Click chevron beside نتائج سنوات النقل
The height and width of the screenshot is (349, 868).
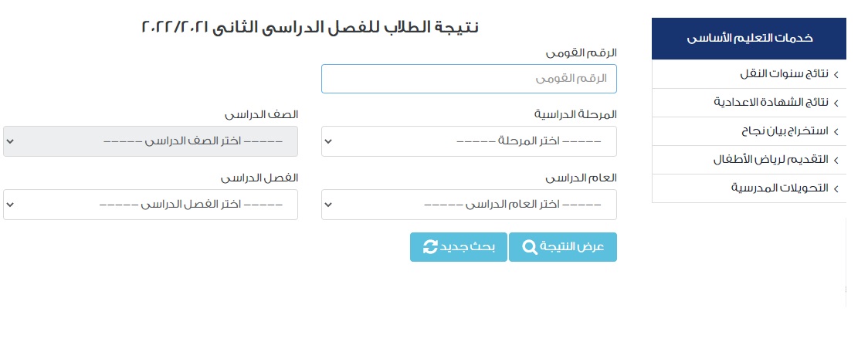[x=836, y=74]
